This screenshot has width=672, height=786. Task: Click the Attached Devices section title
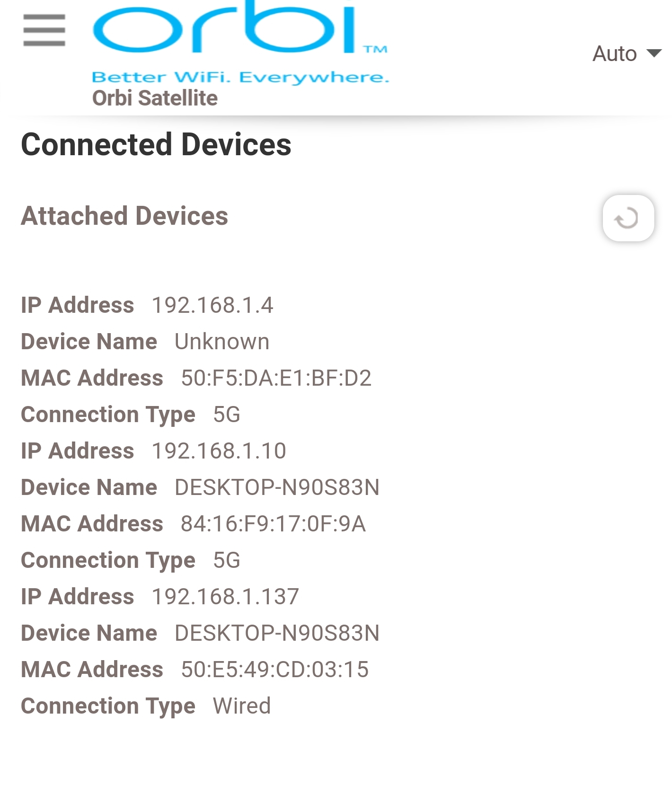tap(124, 216)
